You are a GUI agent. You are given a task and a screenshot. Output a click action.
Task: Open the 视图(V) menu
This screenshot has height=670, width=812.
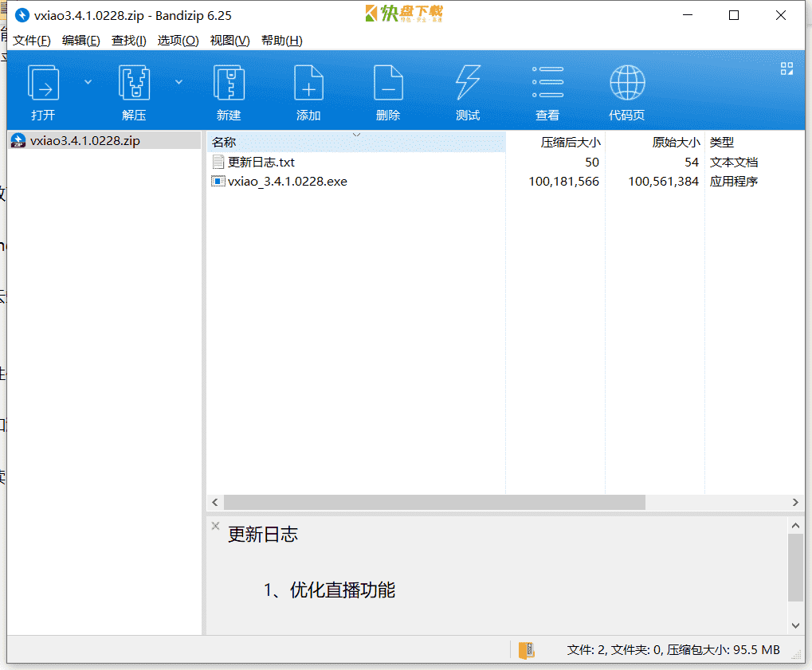230,41
